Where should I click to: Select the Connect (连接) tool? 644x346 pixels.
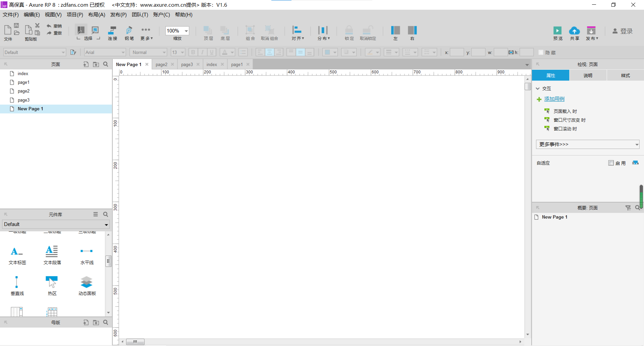click(x=112, y=33)
